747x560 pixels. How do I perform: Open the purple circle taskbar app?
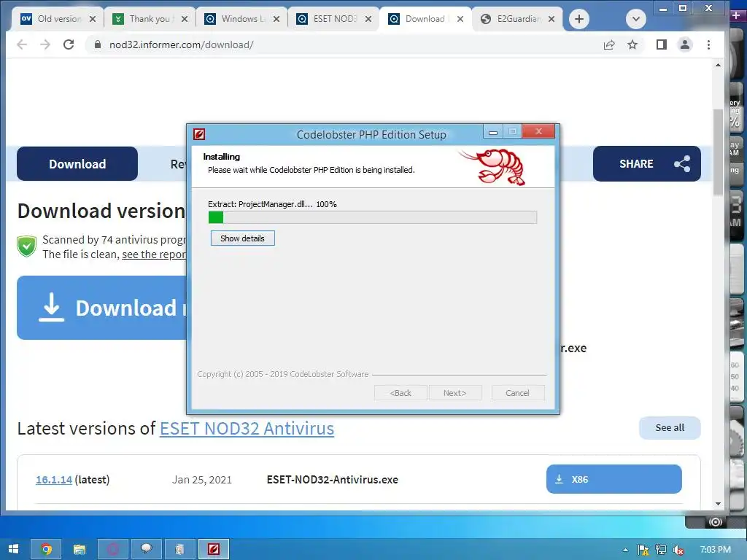pos(113,549)
